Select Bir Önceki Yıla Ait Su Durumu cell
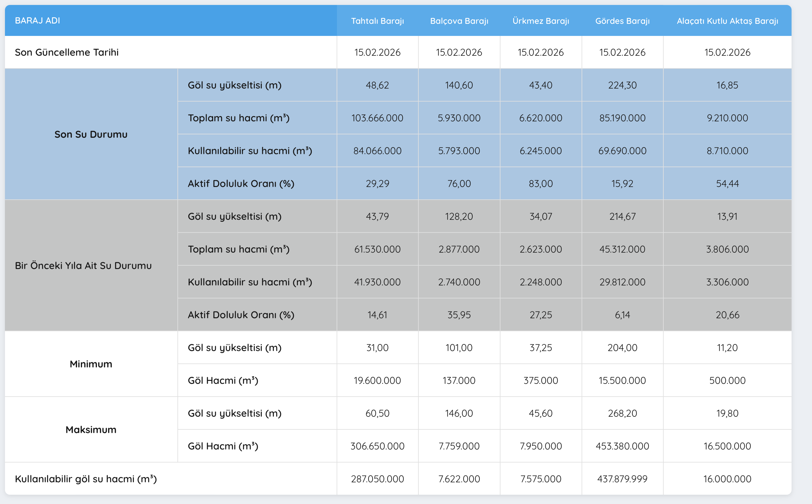812x504 pixels. click(83, 266)
